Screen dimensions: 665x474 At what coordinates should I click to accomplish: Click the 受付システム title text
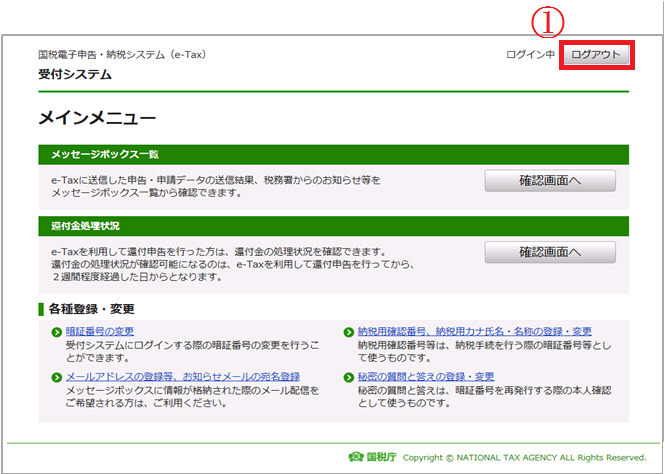[75, 74]
